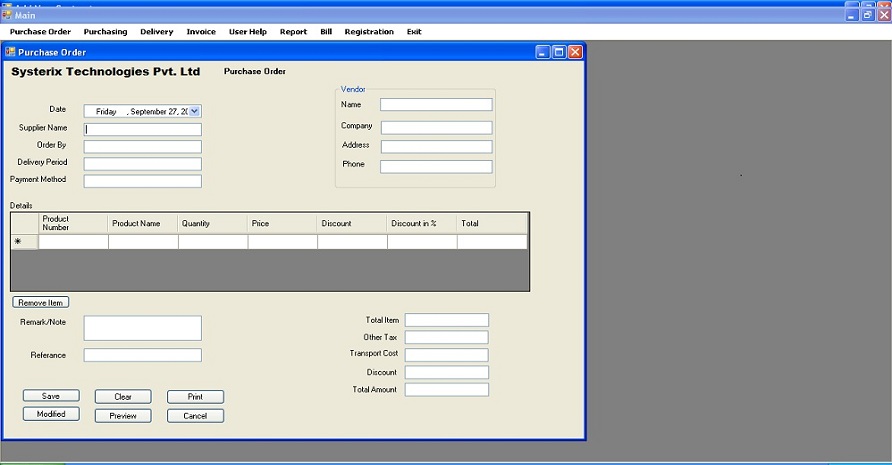Click the Remark/Note text box
The image size is (892, 465).
[x=142, y=328]
